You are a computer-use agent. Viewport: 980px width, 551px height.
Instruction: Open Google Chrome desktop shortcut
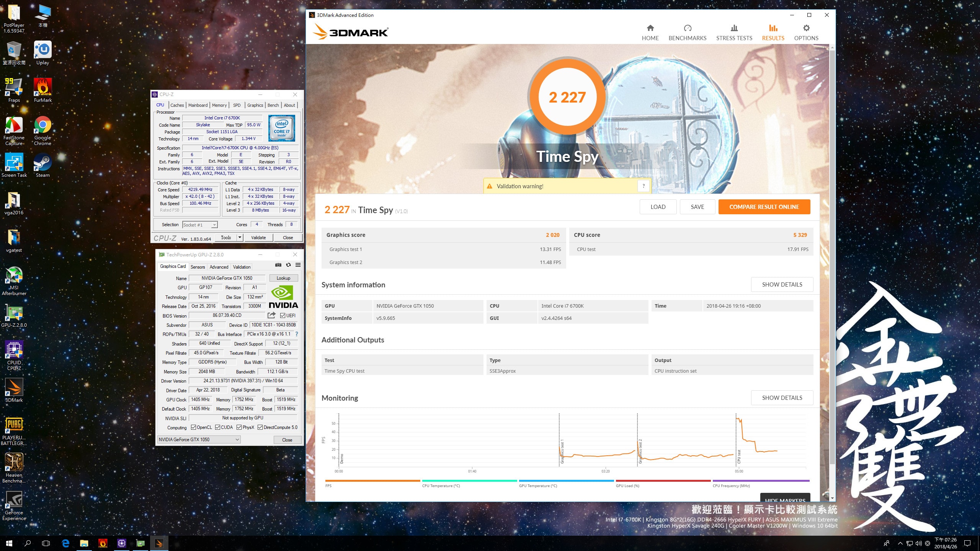pos(42,130)
